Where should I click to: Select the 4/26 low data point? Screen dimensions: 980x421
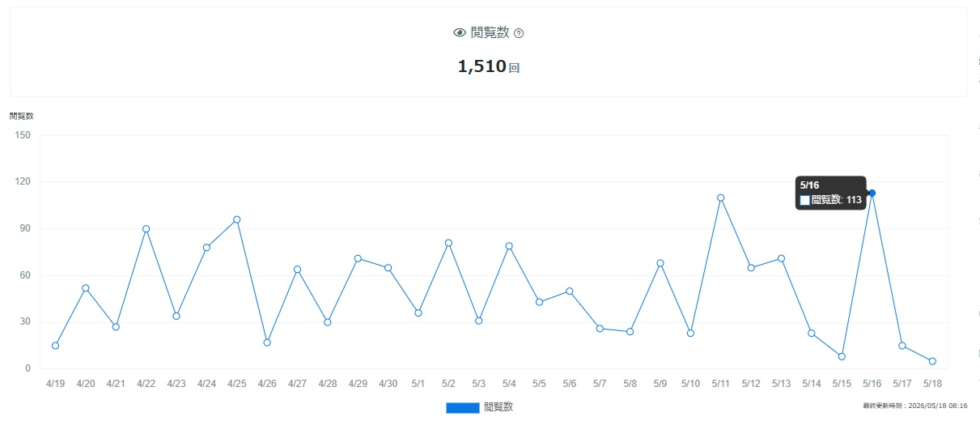267,342
